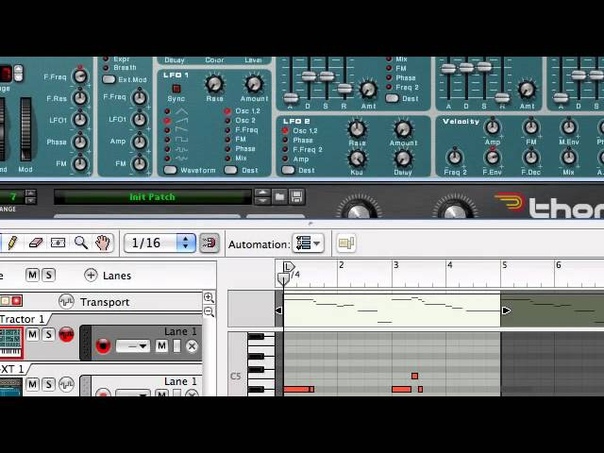Click the LFO 2 Kbd knob

(x=357, y=158)
